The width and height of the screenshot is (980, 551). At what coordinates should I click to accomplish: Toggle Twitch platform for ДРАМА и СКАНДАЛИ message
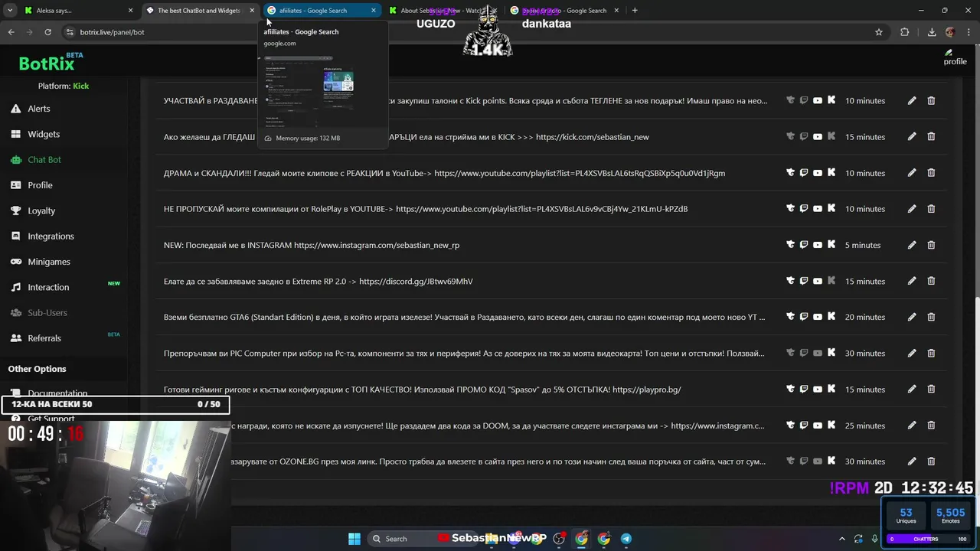coord(804,173)
